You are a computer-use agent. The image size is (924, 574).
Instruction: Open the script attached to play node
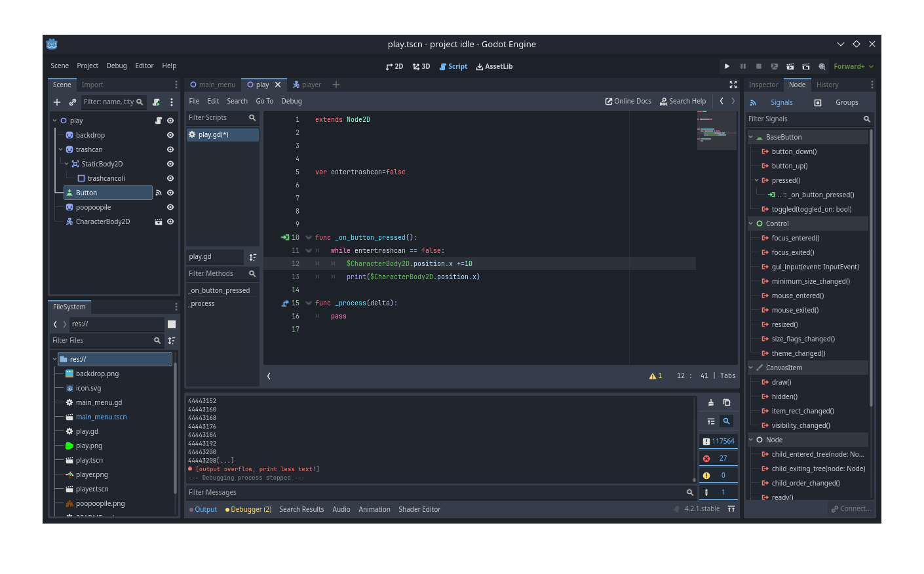pos(158,121)
